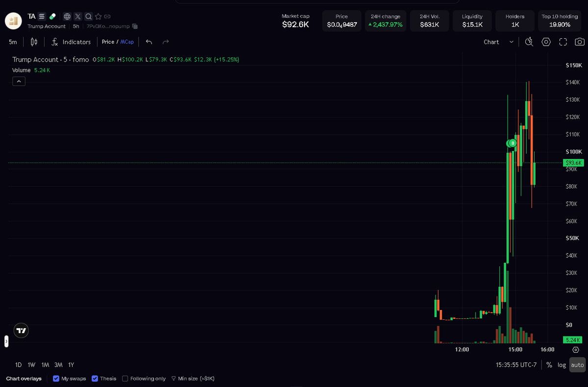
Task: Select the 1W time range
Action: coord(31,365)
